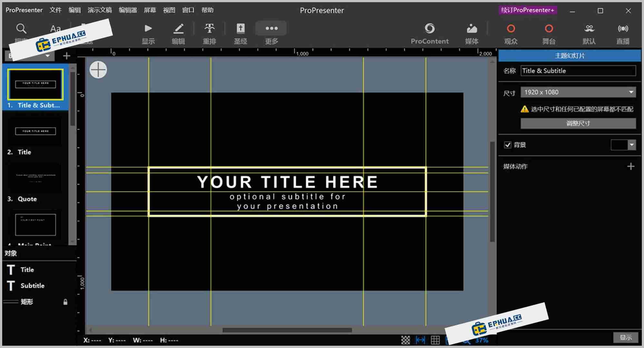Open the 编辑器 menu

click(128, 10)
